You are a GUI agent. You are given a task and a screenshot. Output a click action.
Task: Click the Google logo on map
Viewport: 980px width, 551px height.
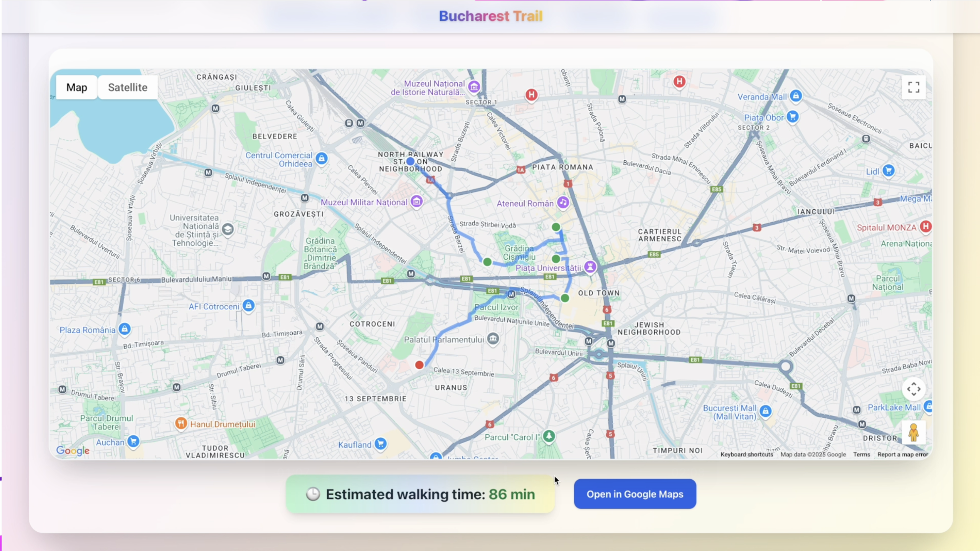tap(73, 450)
